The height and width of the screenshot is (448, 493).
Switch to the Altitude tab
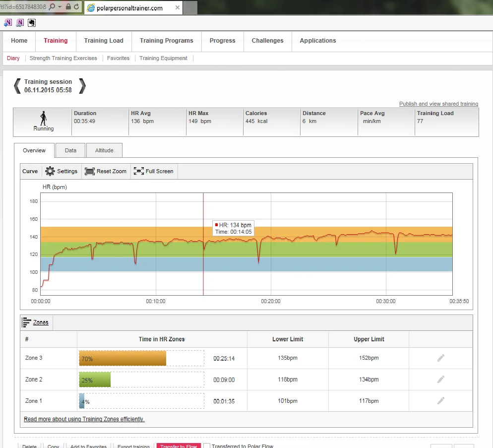104,150
